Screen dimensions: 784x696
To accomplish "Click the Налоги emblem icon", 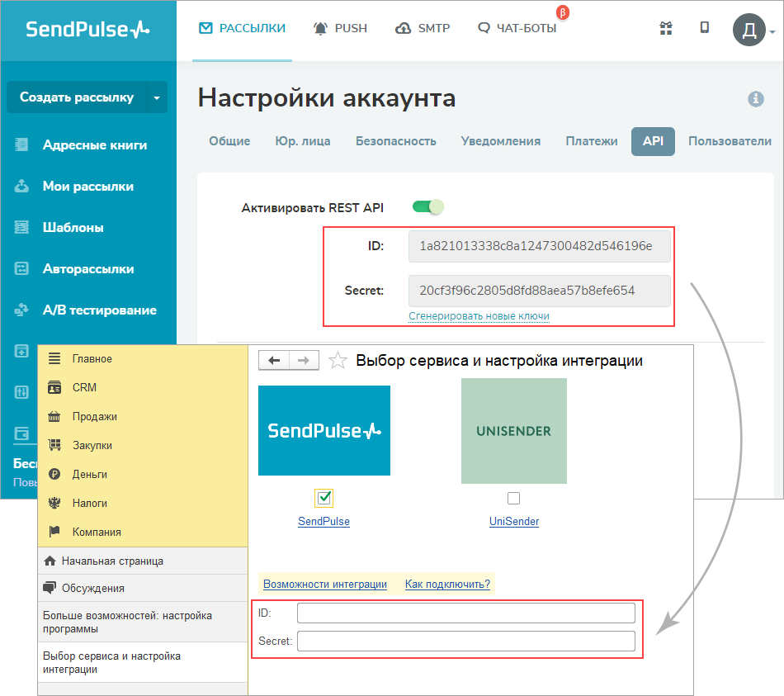I will [x=54, y=503].
